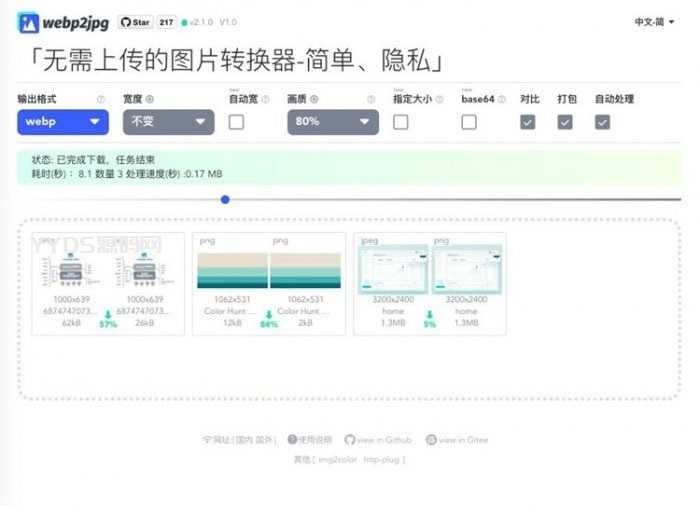This screenshot has height=506, width=700.
Task: Click the info icon beside 画质
Action: click(x=315, y=100)
